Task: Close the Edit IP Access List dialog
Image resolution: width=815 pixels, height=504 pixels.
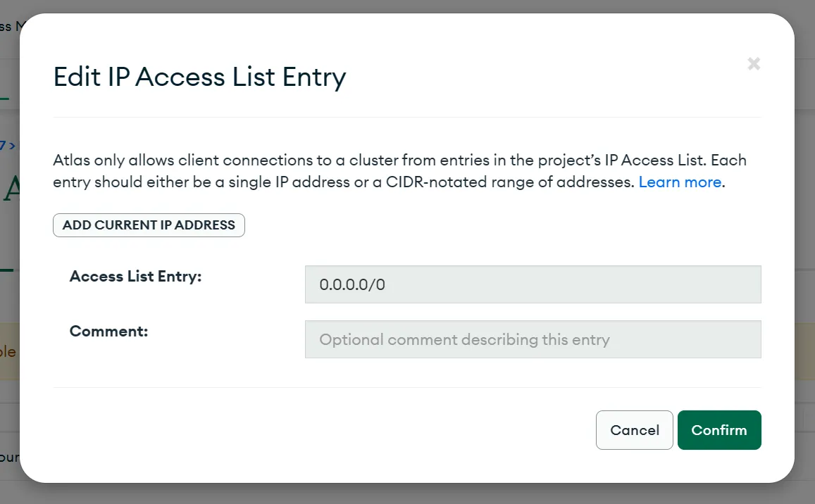Action: (754, 64)
